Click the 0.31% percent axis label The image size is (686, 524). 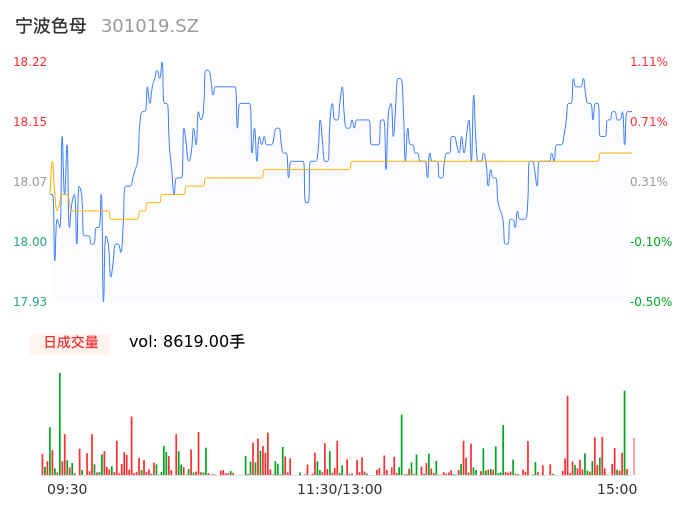(649, 182)
